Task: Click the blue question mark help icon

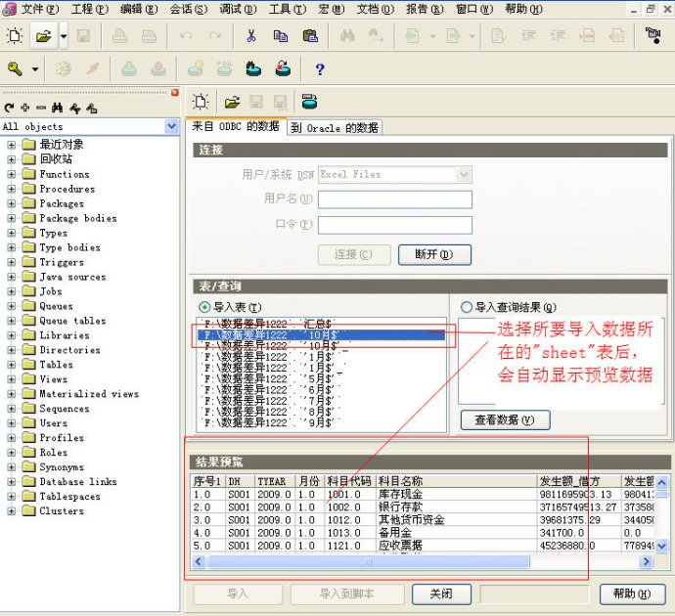Action: pyautogui.click(x=319, y=69)
